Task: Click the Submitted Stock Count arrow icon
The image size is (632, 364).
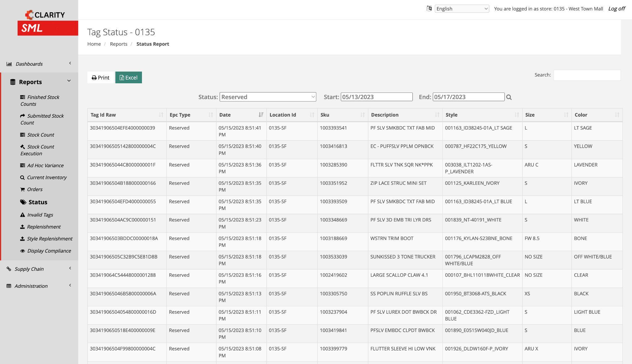Action: (23, 116)
